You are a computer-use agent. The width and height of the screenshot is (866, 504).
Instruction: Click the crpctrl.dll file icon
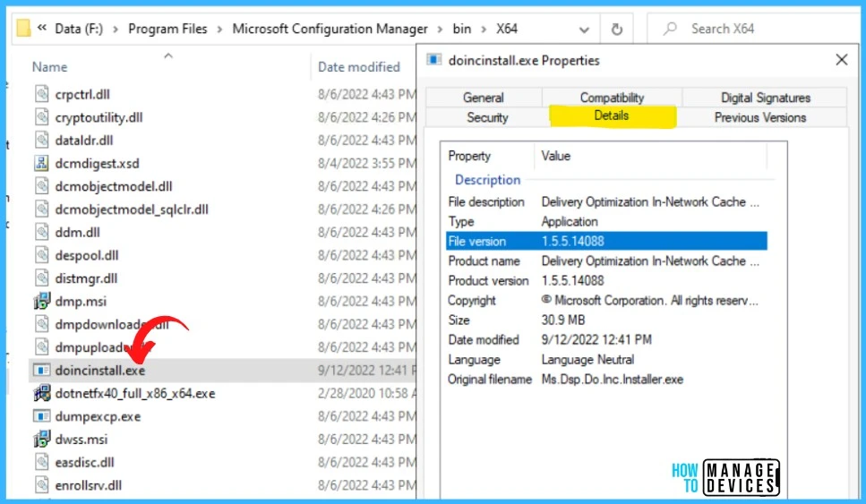click(x=42, y=94)
